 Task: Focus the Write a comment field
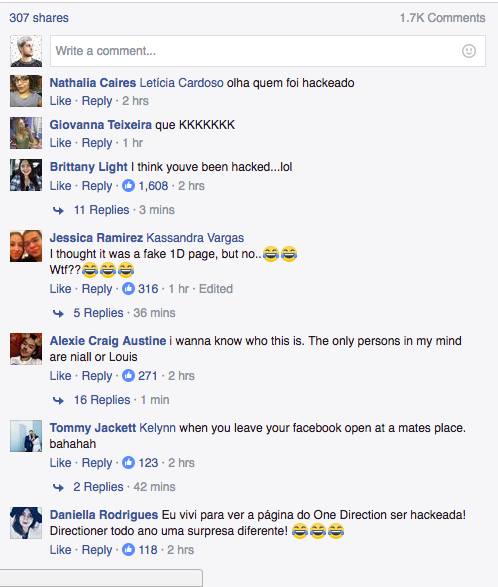click(x=268, y=51)
